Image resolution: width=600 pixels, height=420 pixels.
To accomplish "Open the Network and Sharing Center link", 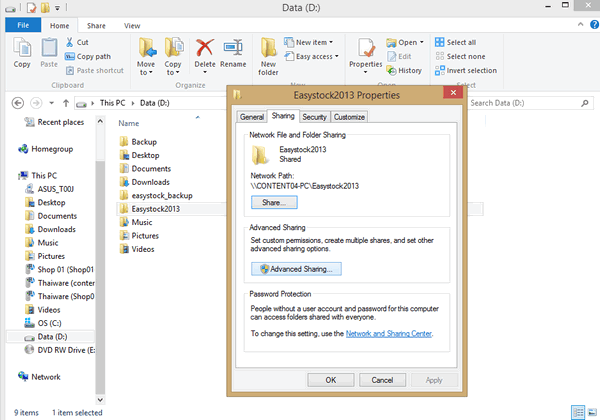I will (389, 334).
